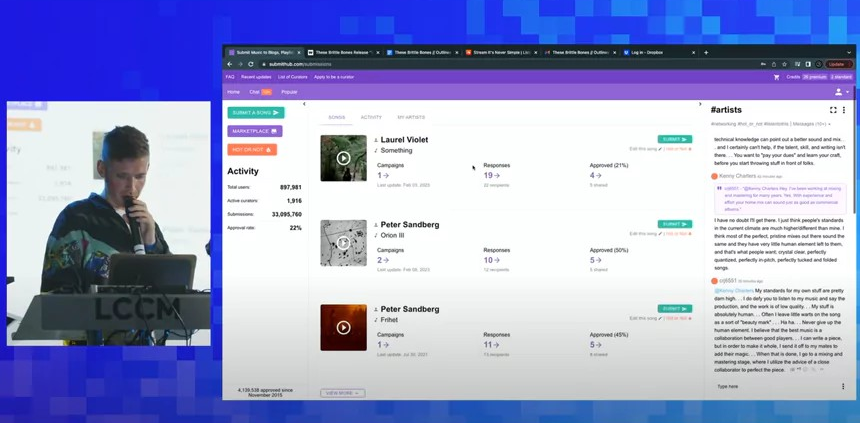Click the Credits premium badge
860x423 pixels.
point(814,77)
